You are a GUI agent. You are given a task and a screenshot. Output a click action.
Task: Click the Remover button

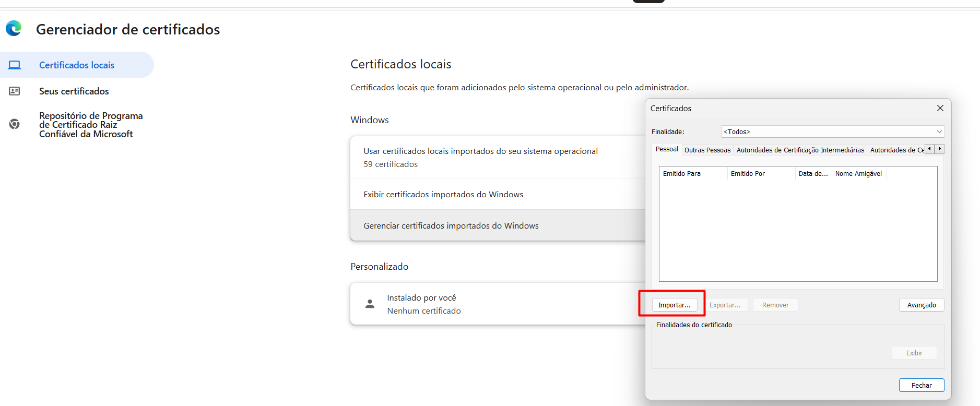pyautogui.click(x=775, y=305)
